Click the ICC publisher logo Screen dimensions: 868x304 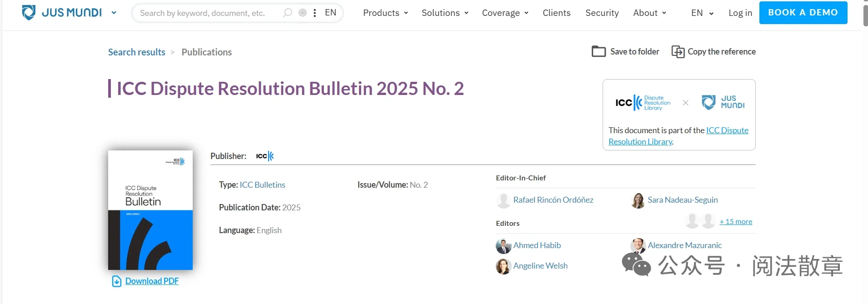point(265,156)
